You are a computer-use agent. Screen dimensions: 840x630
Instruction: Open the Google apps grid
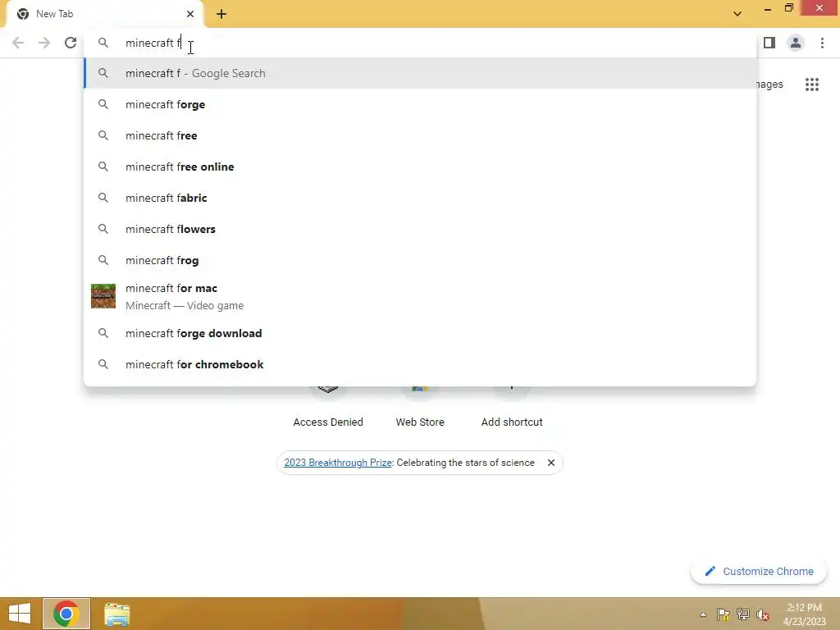(812, 84)
